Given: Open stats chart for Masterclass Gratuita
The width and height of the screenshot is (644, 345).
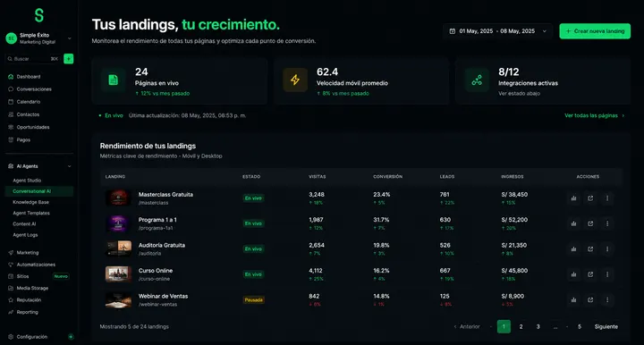Looking at the screenshot, I should (x=573, y=198).
